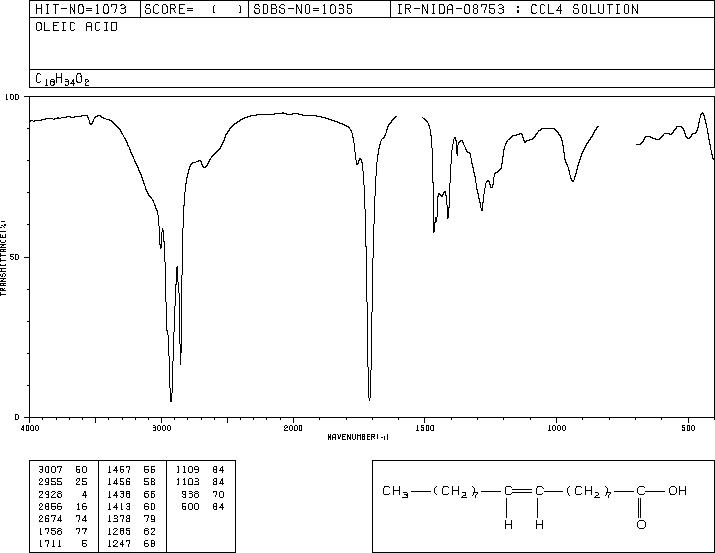The width and height of the screenshot is (715, 553).
Task: Select the 1711 peak table entry
Action: 63,544
